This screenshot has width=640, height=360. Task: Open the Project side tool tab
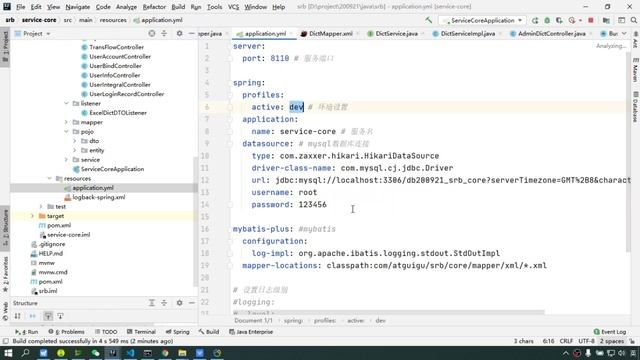5,47
